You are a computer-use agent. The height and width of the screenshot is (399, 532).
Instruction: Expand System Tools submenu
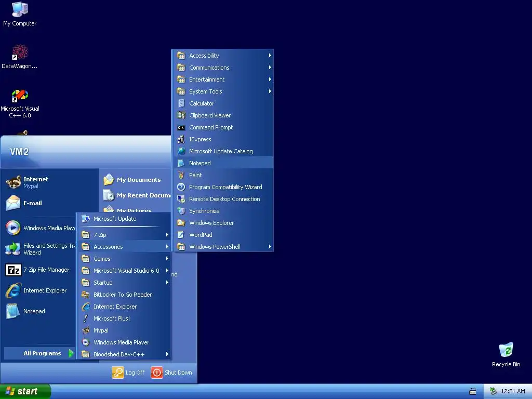tap(224, 91)
